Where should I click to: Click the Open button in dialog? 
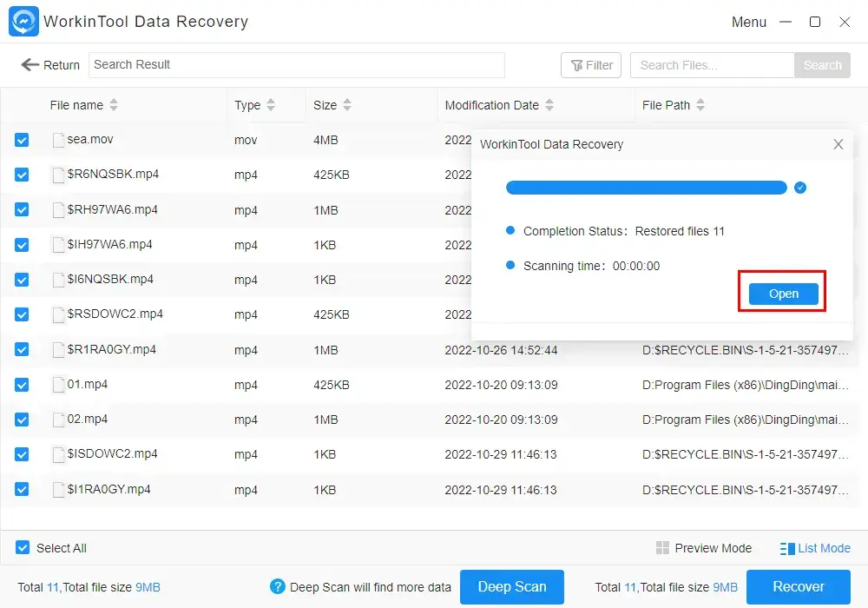pos(783,294)
